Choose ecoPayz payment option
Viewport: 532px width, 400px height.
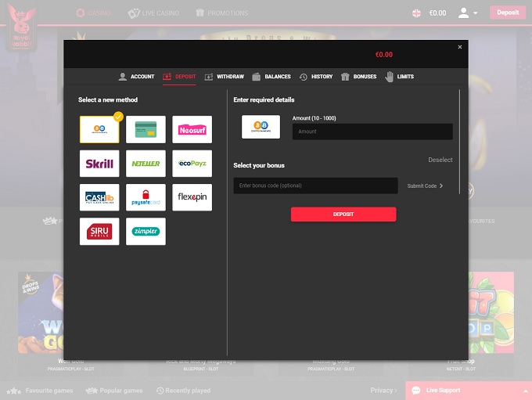click(x=192, y=164)
